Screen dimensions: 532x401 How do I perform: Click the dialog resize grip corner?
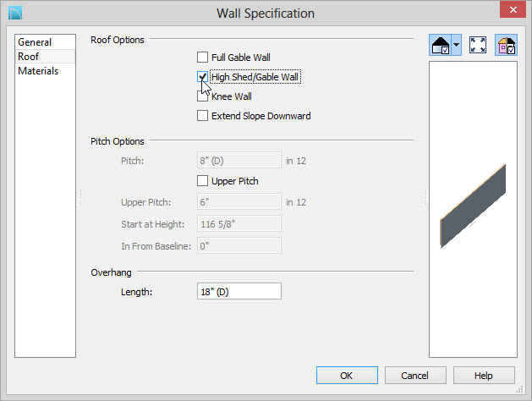coord(519,389)
